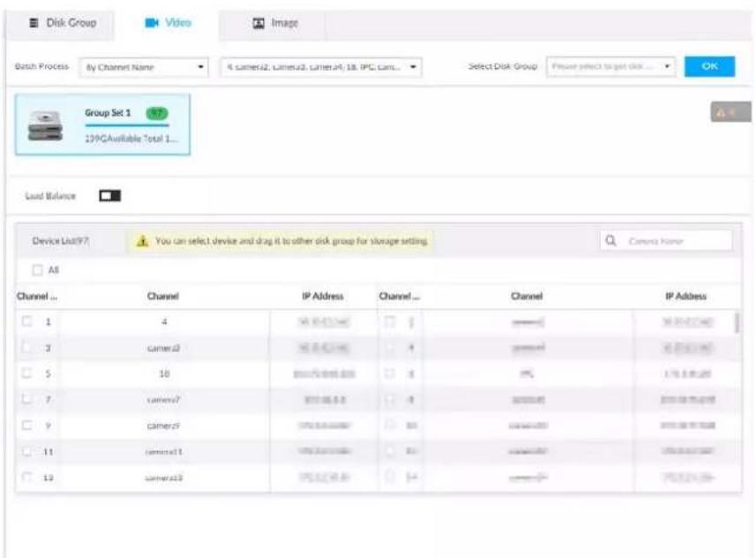Select the camera13 channel name cell
This screenshot has width=756, height=558.
[164, 478]
